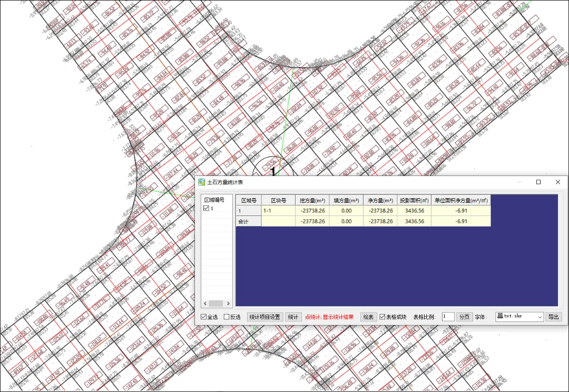Screen dimensions: 569x392
Task: Click the 分页 button
Action: pos(464,317)
